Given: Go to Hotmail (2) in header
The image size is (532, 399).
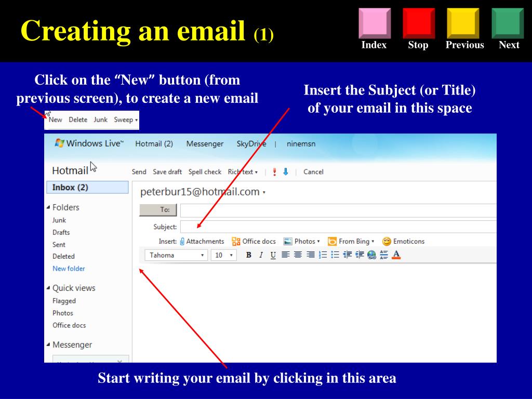Looking at the screenshot, I should 154,144.
